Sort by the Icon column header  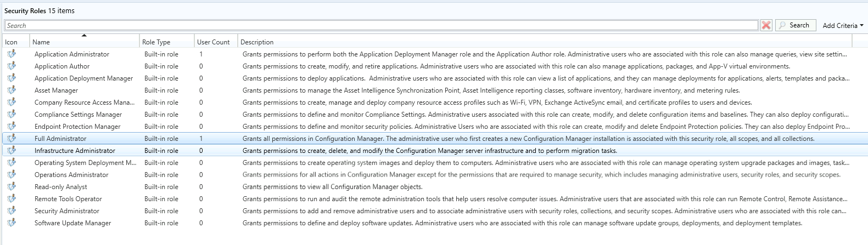16,42
